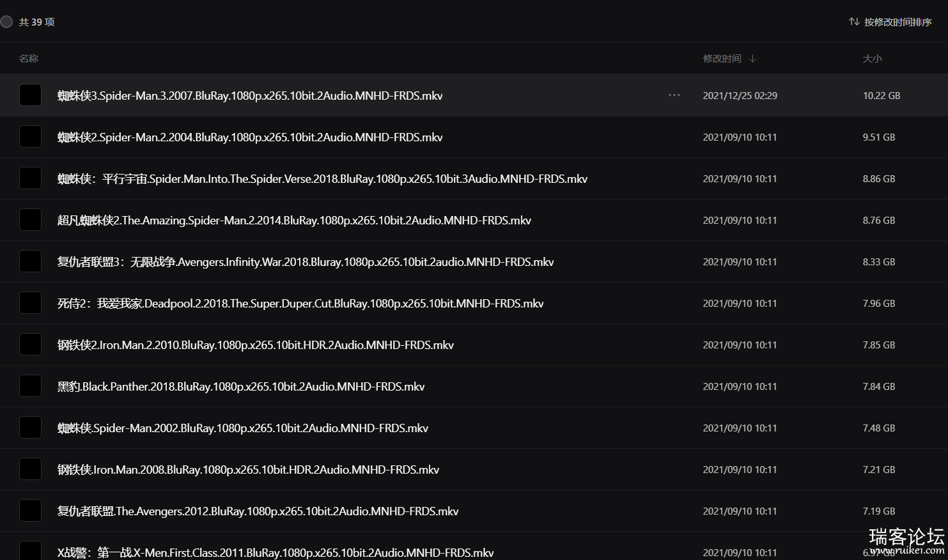Sort by the 名称 column header
The height and width of the screenshot is (560, 948).
tap(29, 58)
